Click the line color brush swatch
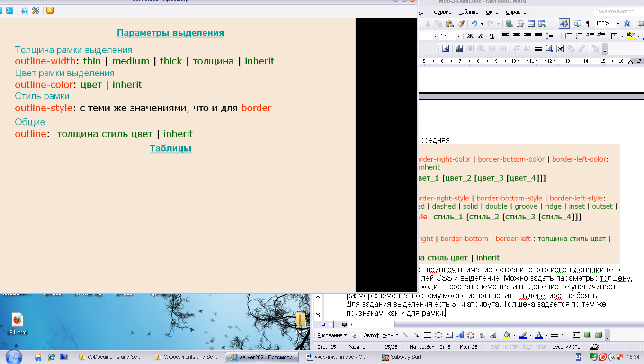This screenshot has width=644, height=364. [523, 335]
